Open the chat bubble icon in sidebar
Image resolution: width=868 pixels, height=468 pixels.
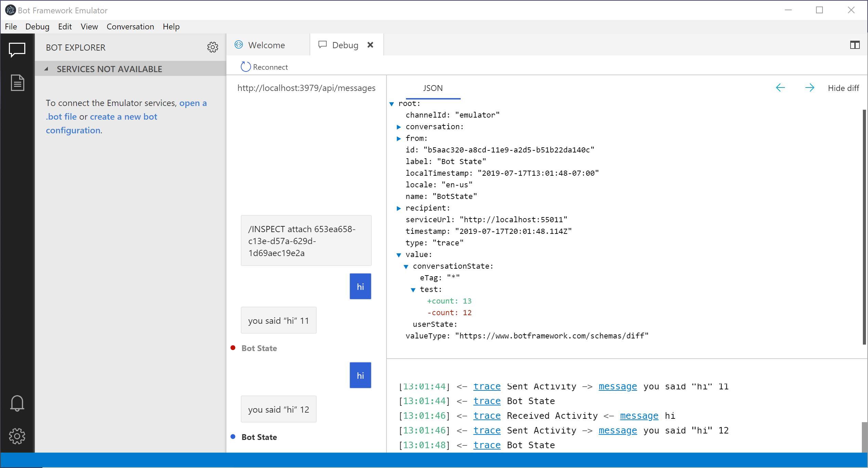17,50
